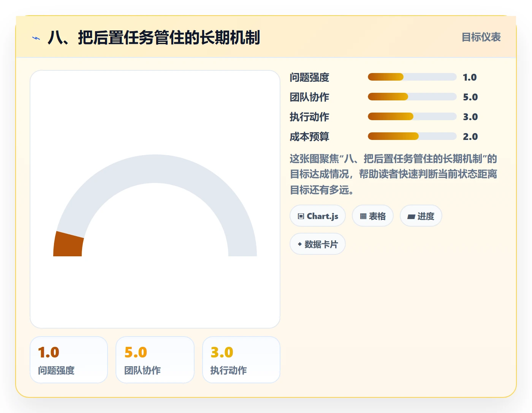Click the Chart.js tag icon

pyautogui.click(x=301, y=216)
